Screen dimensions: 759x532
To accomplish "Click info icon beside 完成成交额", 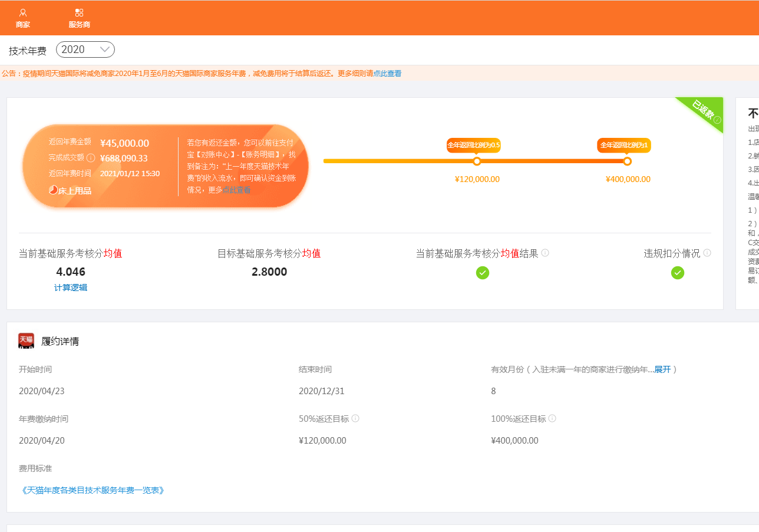I will (91, 158).
